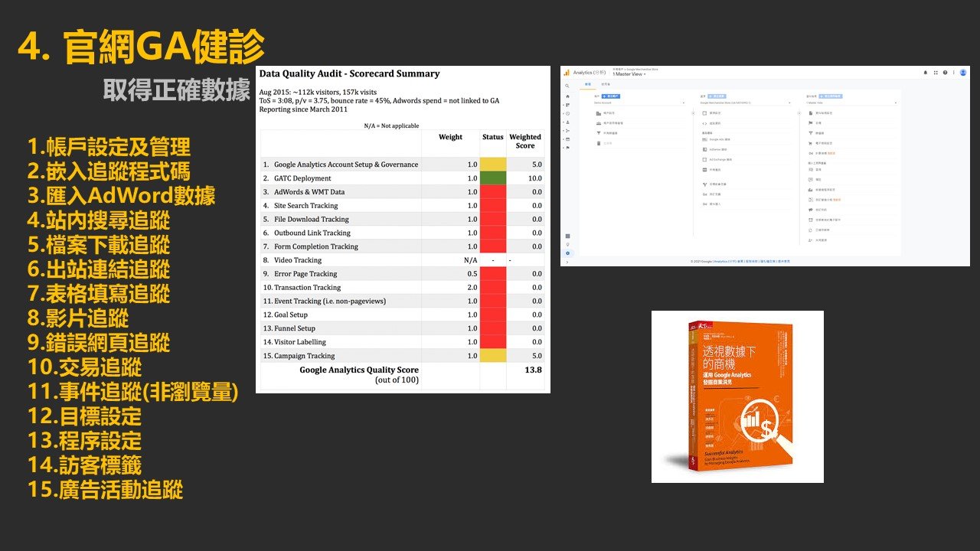Viewport: 980px width, 551px height.
Task: Open the Demo Account dropdown
Action: (x=639, y=103)
